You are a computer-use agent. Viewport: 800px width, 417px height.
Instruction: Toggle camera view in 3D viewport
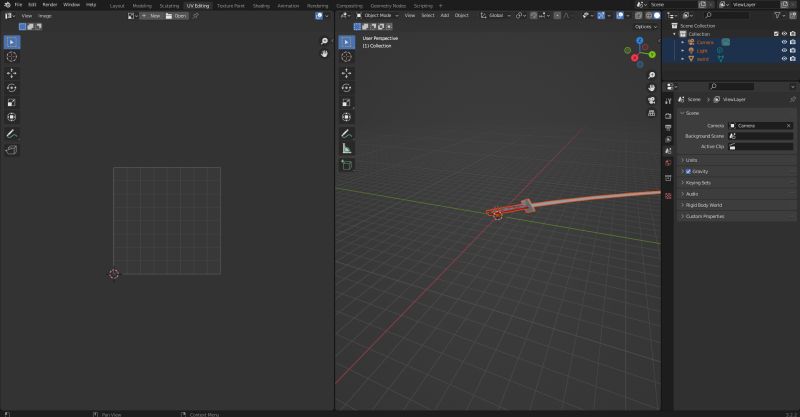(652, 101)
